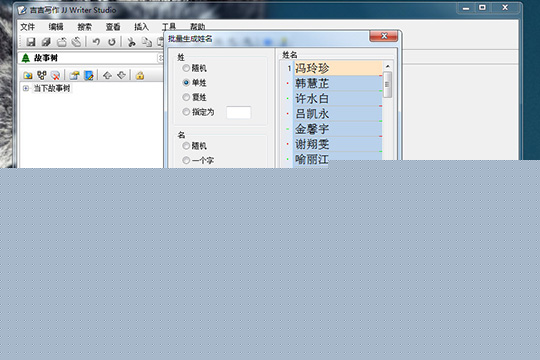
Task: Select the name 金馨宇 in the list
Action: (x=338, y=129)
